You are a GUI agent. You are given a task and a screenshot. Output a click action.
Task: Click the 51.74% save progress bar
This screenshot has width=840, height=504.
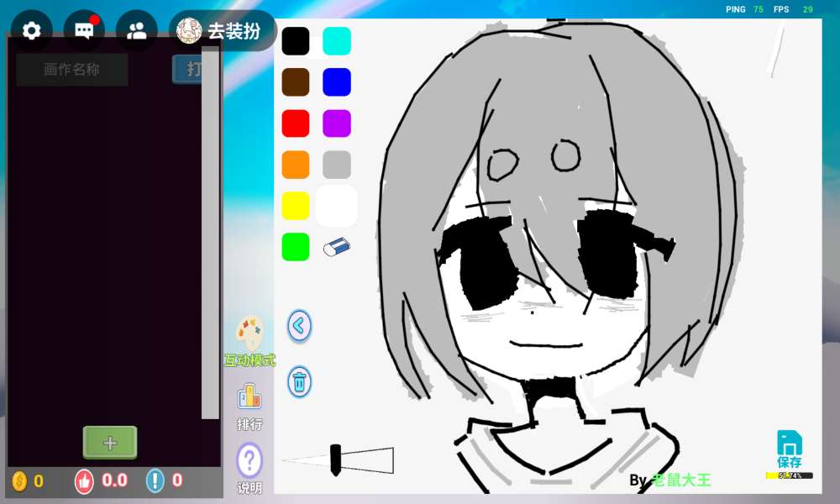point(790,475)
